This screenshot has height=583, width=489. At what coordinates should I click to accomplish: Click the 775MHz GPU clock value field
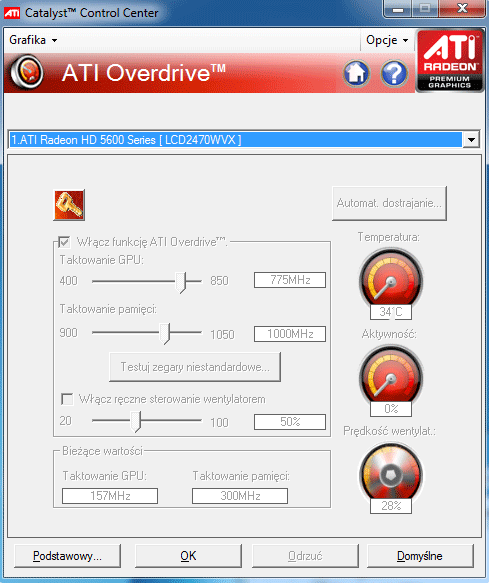pos(290,280)
